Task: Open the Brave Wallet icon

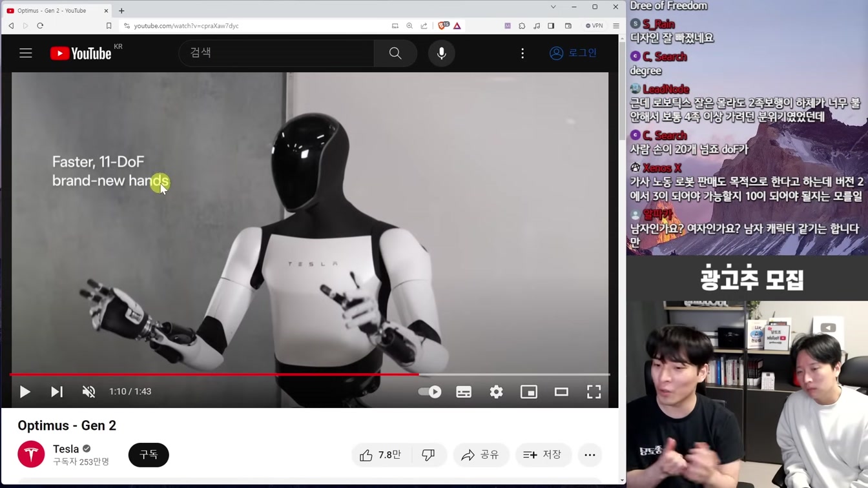Action: (x=568, y=26)
